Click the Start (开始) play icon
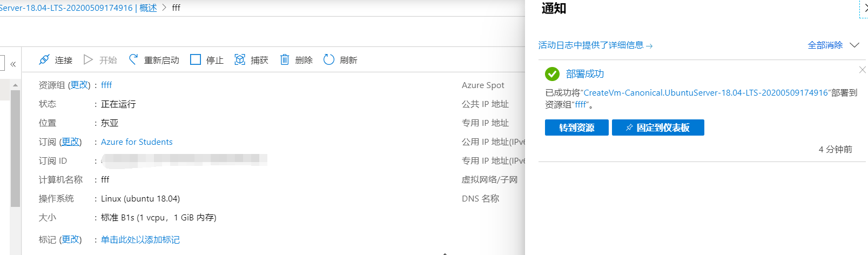 89,59
